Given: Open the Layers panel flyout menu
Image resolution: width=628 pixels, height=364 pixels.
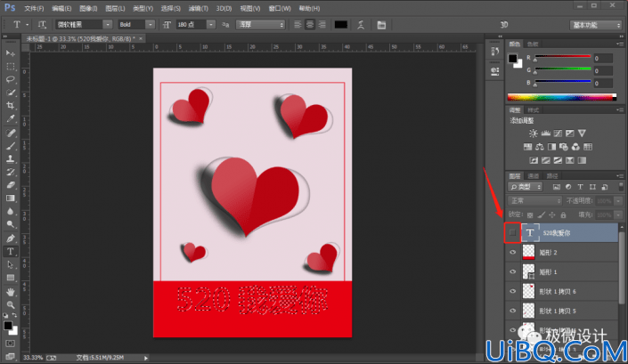Looking at the screenshot, I should point(620,175).
